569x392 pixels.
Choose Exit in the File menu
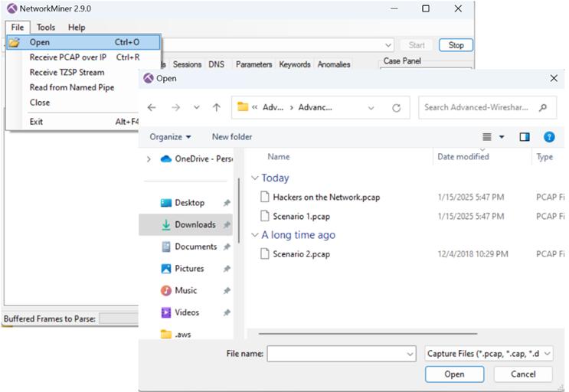coord(73,122)
